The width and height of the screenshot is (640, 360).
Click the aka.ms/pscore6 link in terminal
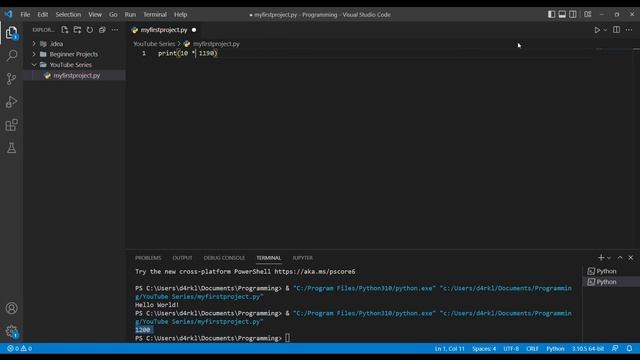click(x=314, y=271)
